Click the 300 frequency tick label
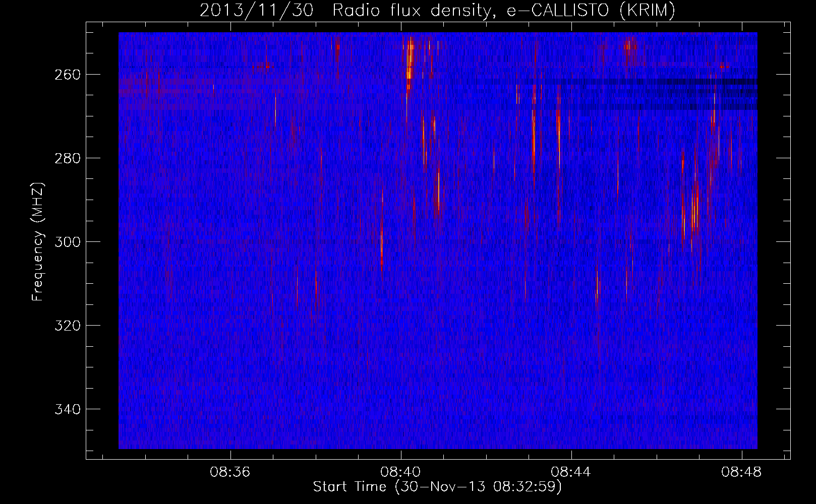Screen dimensions: 816x504 coord(67,242)
